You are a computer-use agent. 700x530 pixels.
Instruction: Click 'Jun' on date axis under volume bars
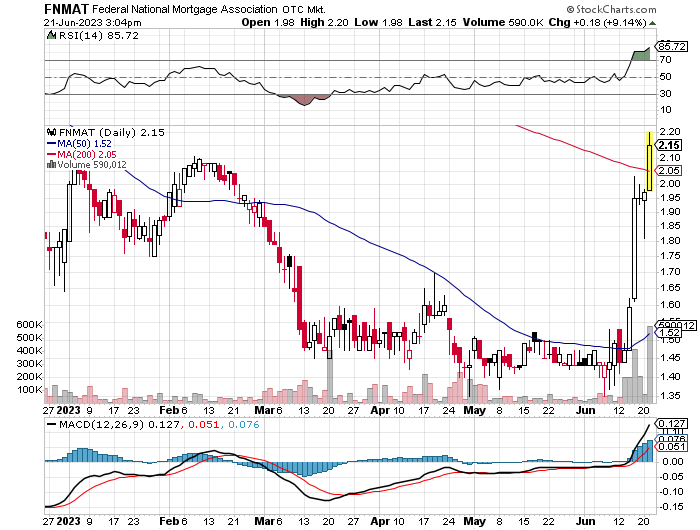point(585,410)
